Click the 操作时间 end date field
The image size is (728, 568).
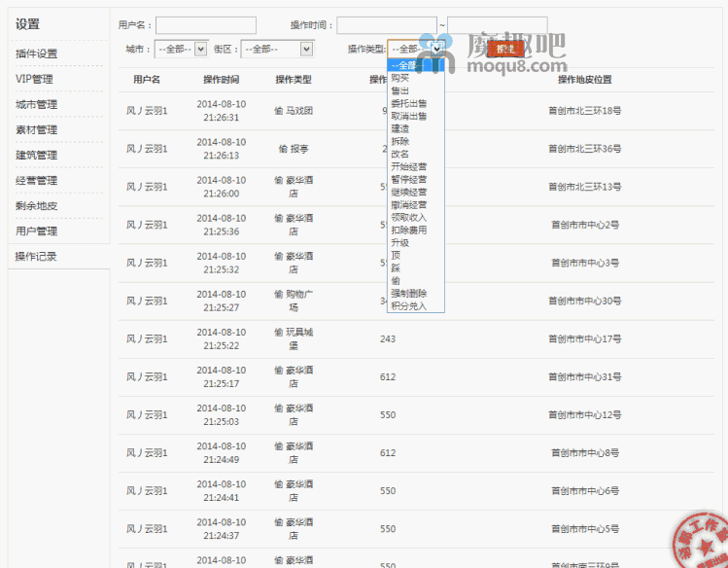pos(498,25)
